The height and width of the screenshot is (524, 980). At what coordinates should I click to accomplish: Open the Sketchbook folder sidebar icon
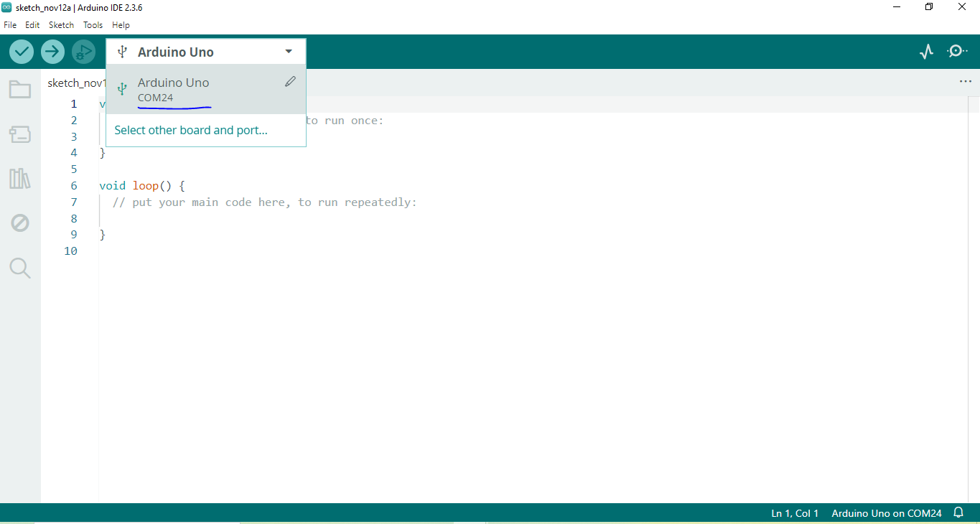(x=20, y=90)
